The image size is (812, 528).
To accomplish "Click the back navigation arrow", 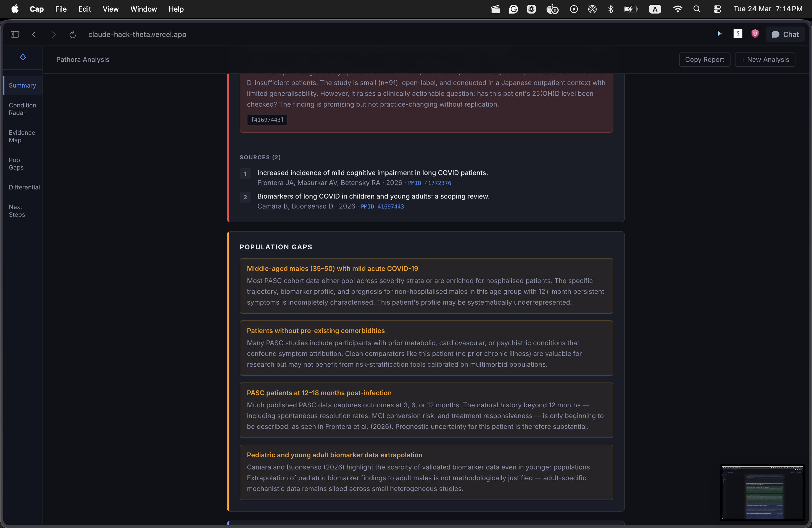I will click(34, 35).
